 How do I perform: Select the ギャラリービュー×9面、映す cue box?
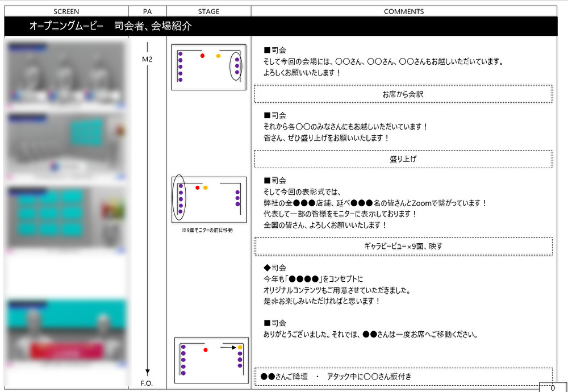pyautogui.click(x=403, y=246)
